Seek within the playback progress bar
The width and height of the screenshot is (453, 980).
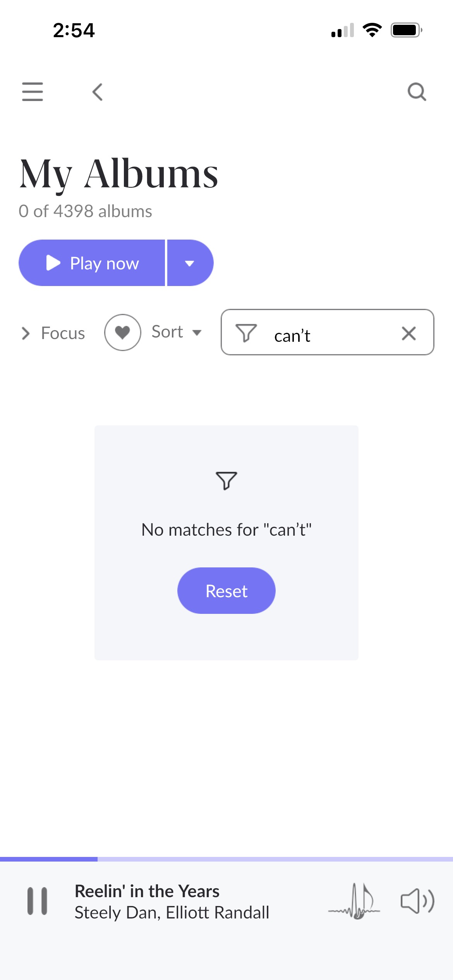[226, 859]
